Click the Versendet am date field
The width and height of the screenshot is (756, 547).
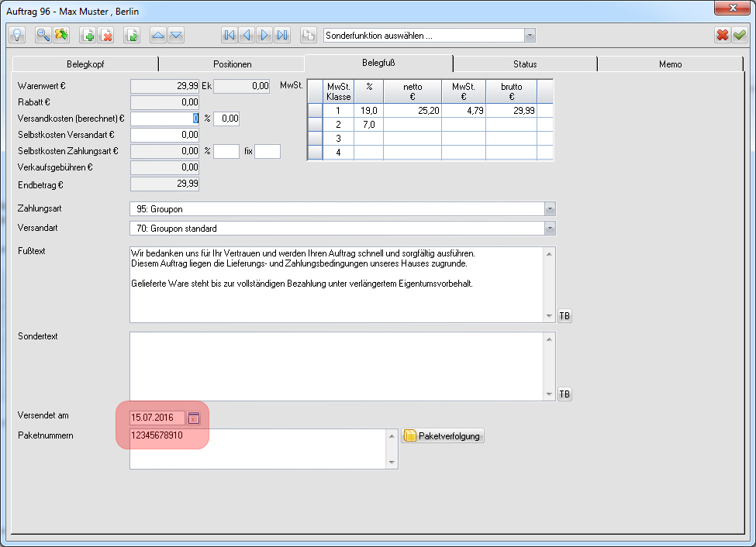coord(157,418)
